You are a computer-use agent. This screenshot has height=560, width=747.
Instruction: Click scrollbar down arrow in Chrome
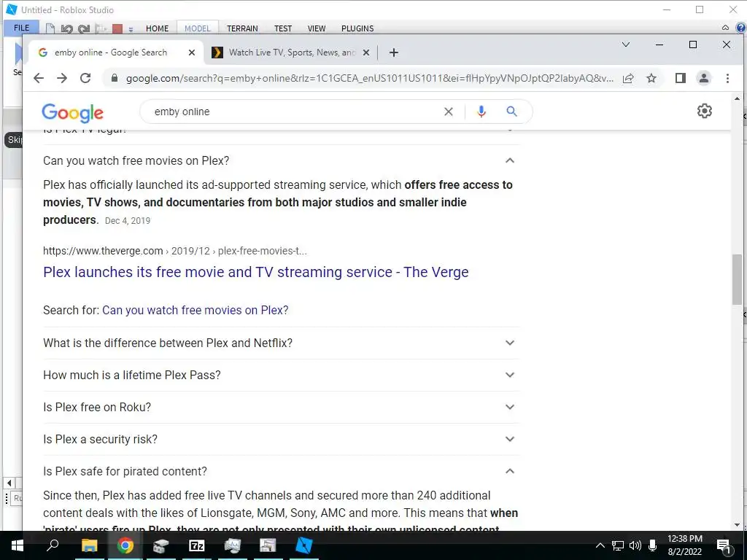737,525
